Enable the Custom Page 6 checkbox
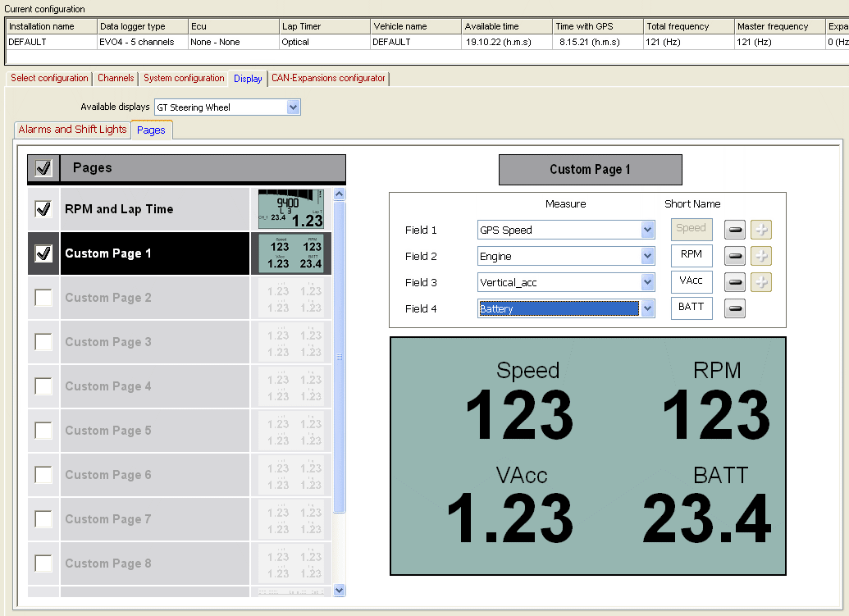Viewport: 849px width, 616px height. [43, 475]
